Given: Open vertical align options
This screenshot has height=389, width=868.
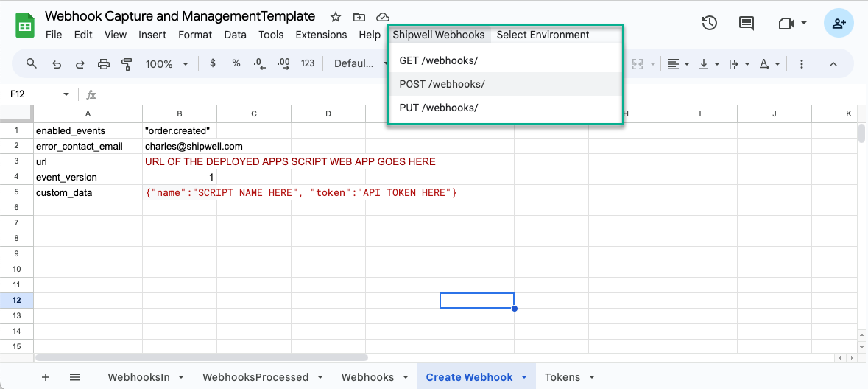Looking at the screenshot, I should [x=708, y=63].
